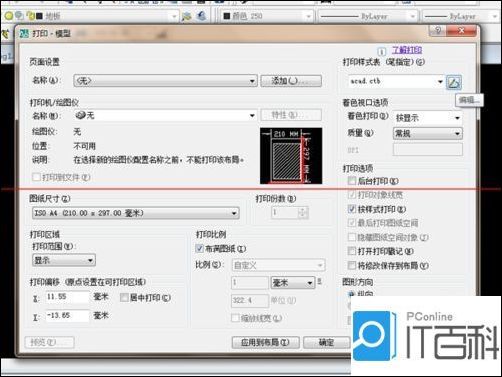This screenshot has width=502, height=377.
Task: Click the Y offset field -13.65
Action: [67, 315]
